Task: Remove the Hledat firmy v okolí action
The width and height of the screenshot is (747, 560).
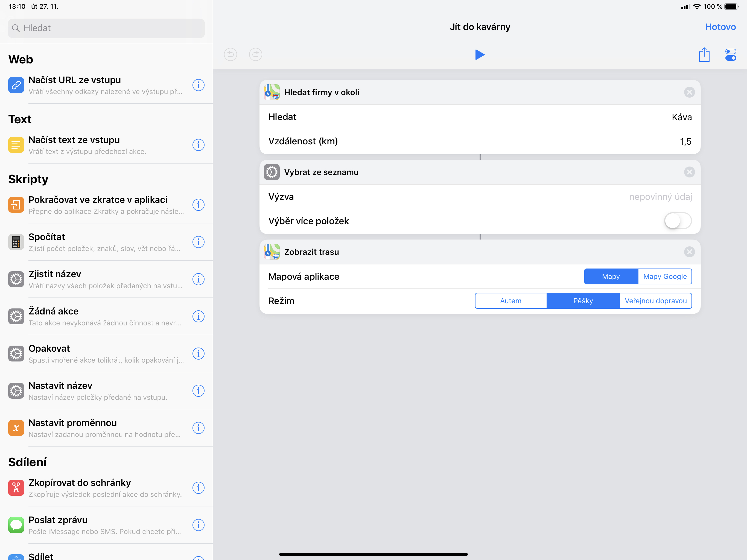Action: pos(689,92)
